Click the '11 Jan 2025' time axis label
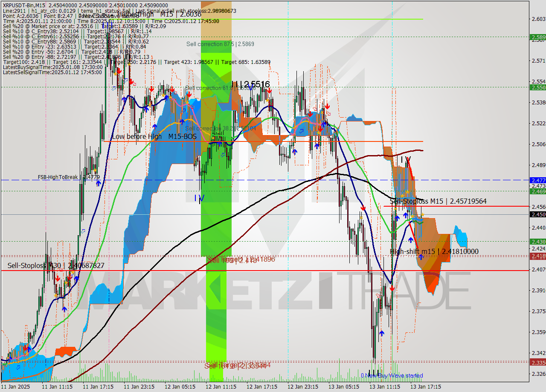Viewport: 546px width, 392px height. point(16,387)
